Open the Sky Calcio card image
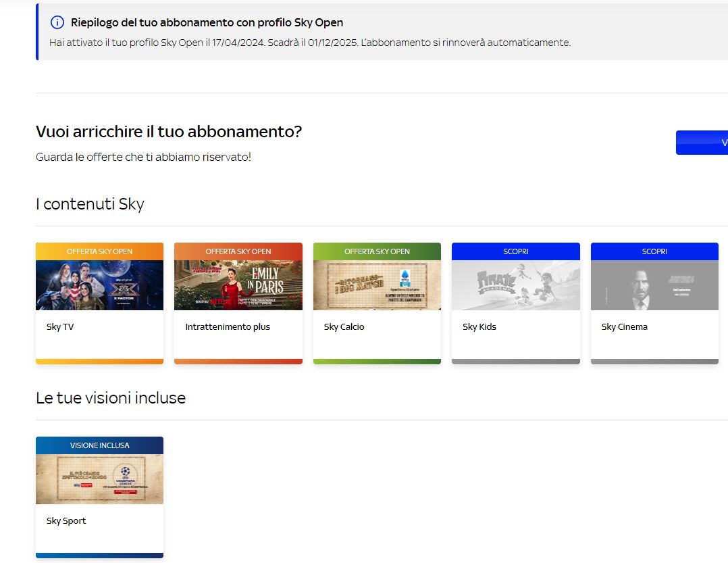728x563 pixels. coord(377,285)
